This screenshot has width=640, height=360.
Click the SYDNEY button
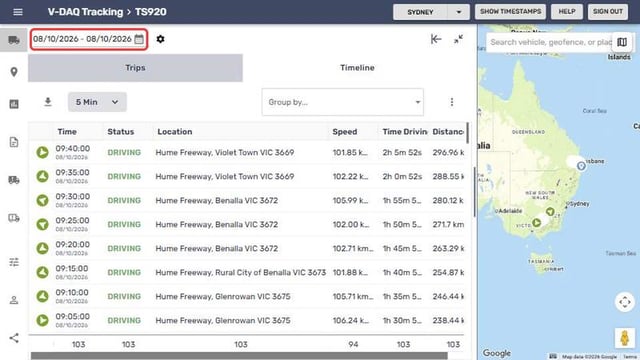coord(420,12)
